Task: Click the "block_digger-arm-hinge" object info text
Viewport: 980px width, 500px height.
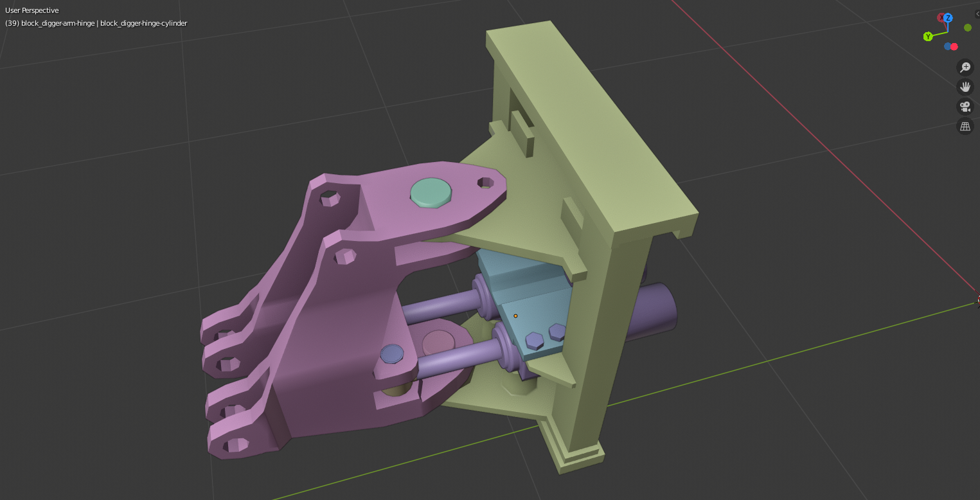Action: [58, 23]
